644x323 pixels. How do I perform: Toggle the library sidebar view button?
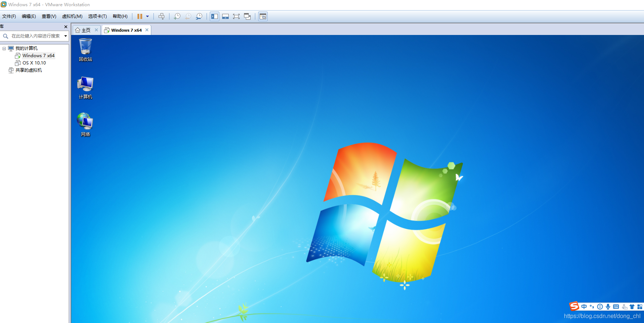click(215, 16)
